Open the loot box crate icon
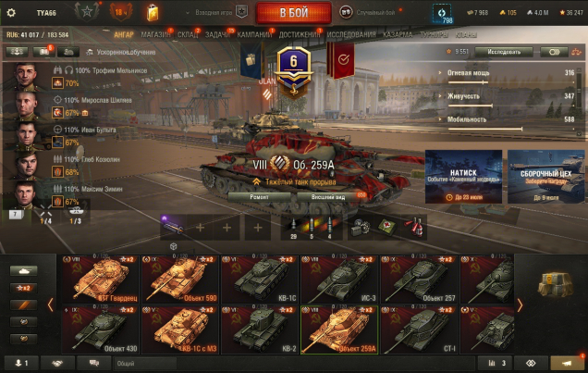The height and width of the screenshot is (373, 588). pyautogui.click(x=555, y=284)
